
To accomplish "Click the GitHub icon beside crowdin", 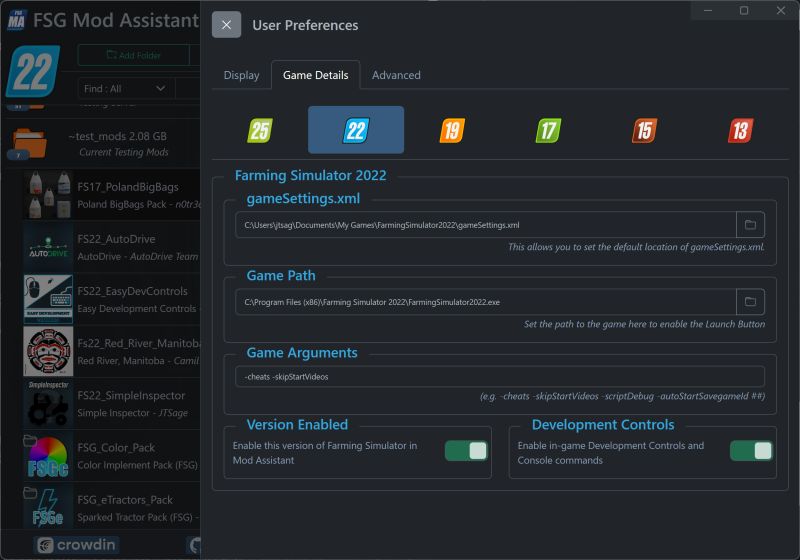I will click(194, 545).
